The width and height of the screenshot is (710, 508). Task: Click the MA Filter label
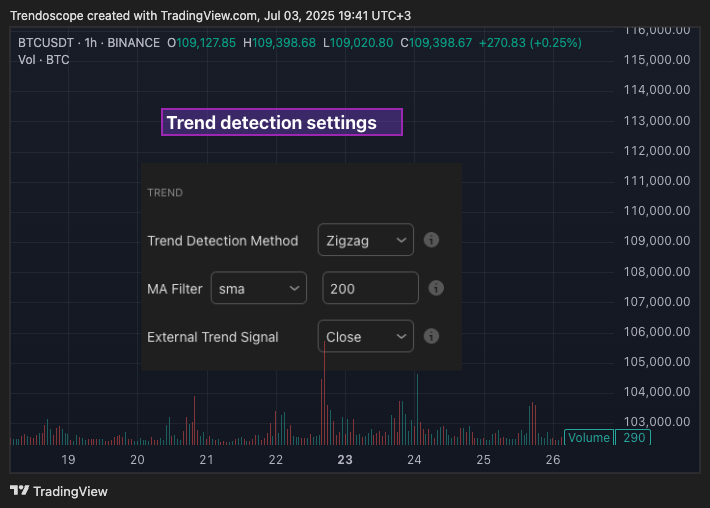click(175, 289)
